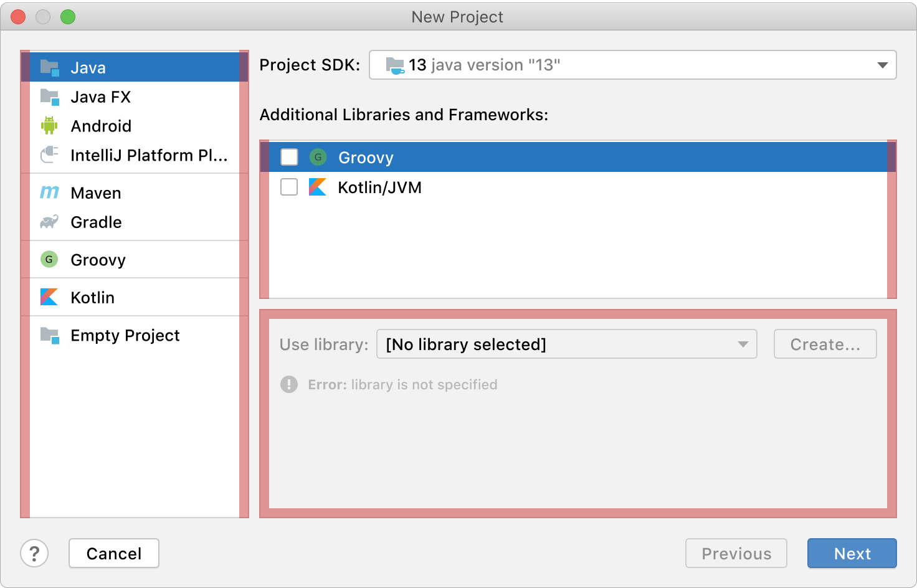Click the Java project type icon

49,67
